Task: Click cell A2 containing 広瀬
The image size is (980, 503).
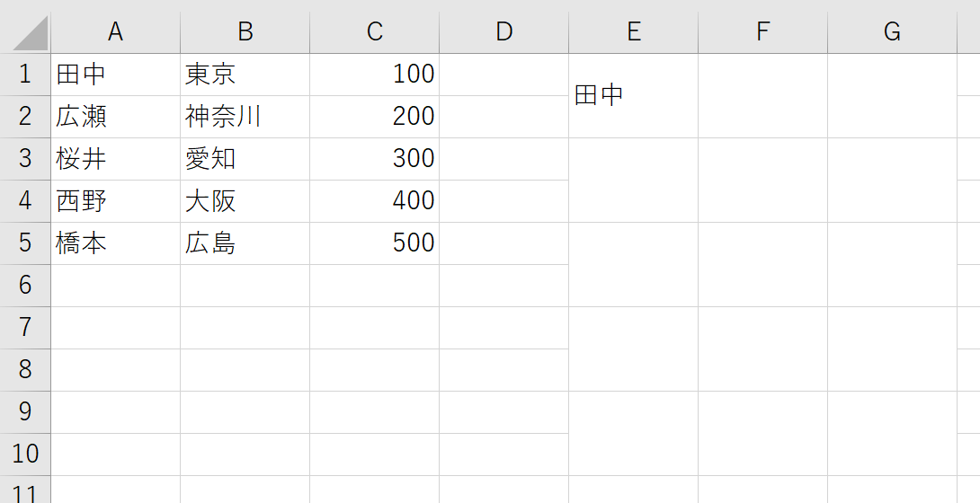Action: point(115,116)
